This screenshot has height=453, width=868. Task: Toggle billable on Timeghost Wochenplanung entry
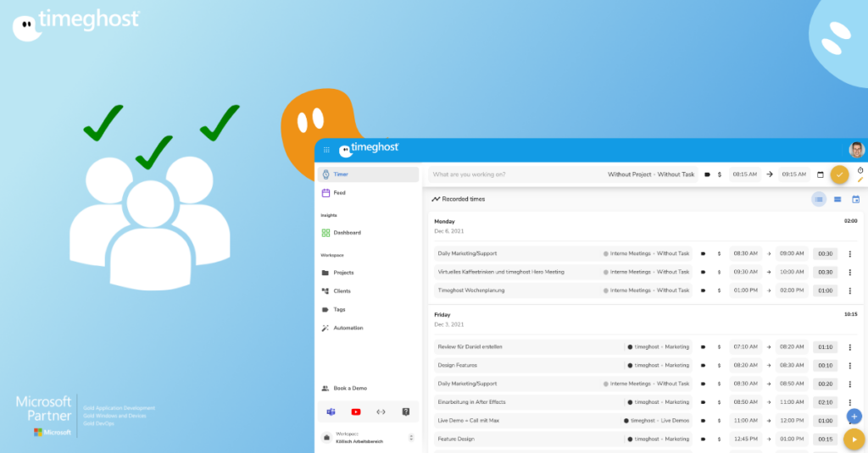tap(719, 290)
